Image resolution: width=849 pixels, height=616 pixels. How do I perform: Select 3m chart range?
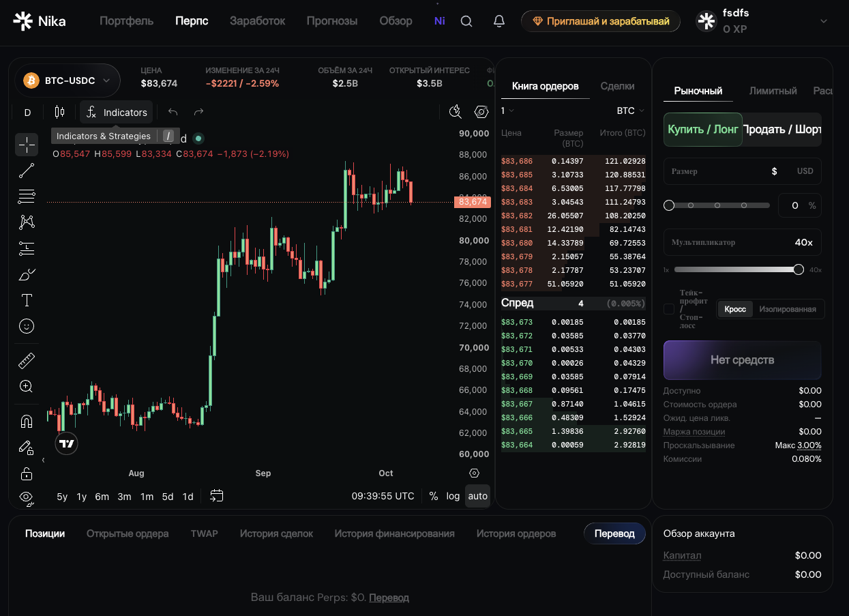tap(124, 497)
